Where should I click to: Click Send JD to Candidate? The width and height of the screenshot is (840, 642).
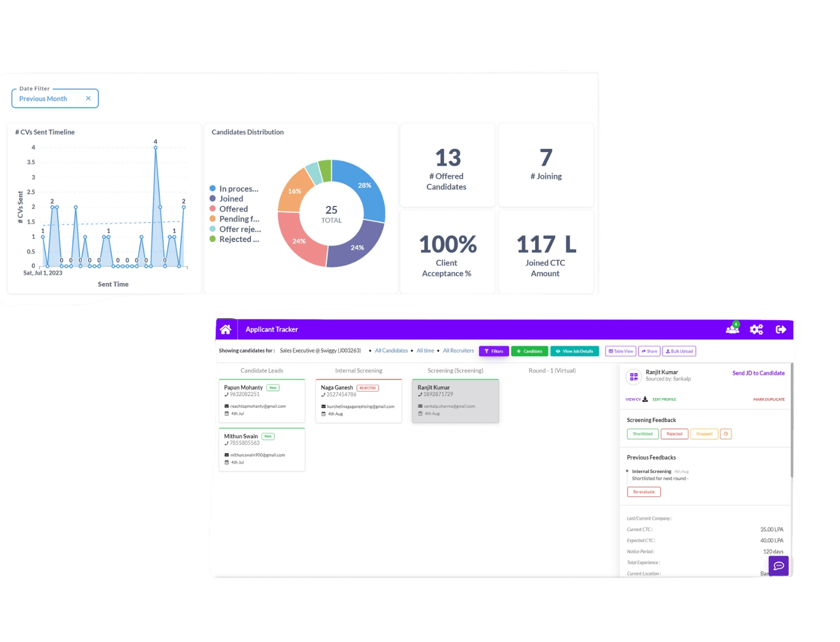tap(758, 373)
